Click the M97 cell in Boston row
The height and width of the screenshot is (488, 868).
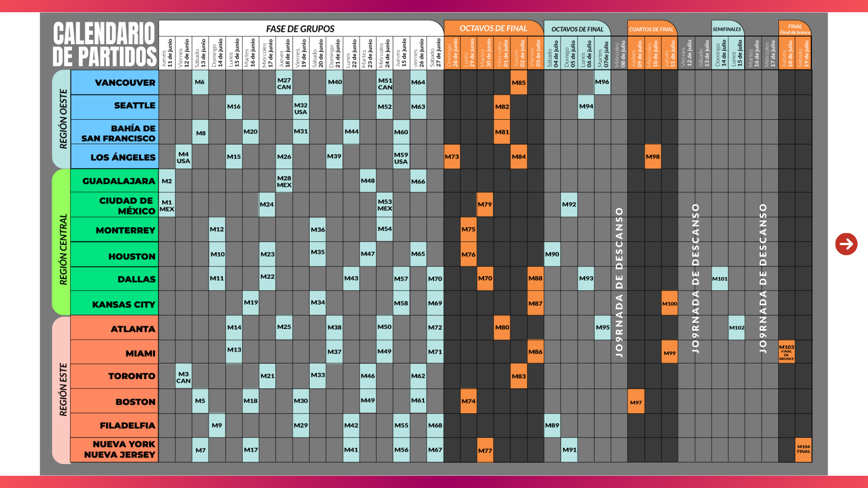coord(636,402)
